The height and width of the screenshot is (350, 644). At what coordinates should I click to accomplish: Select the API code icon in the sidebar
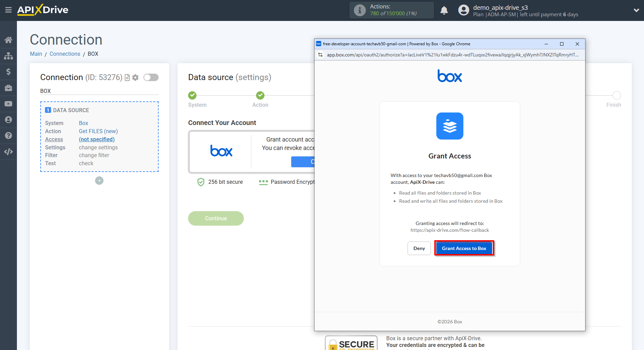click(x=8, y=152)
